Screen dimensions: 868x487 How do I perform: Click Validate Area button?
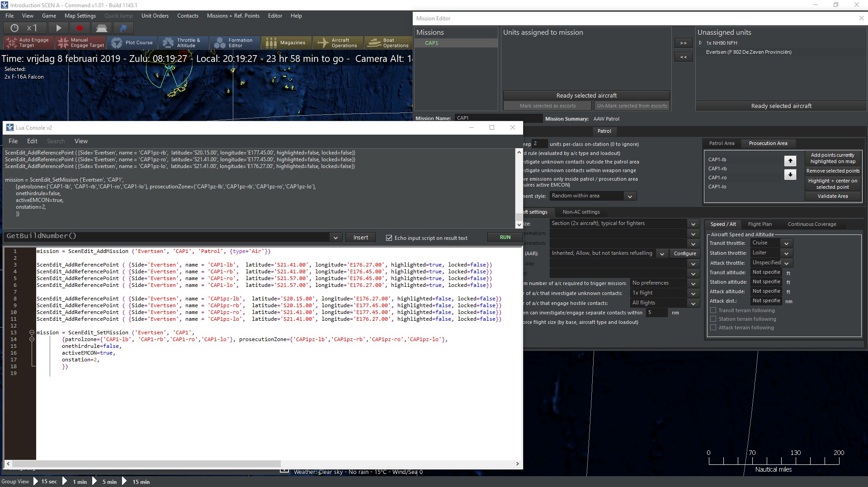pos(833,196)
